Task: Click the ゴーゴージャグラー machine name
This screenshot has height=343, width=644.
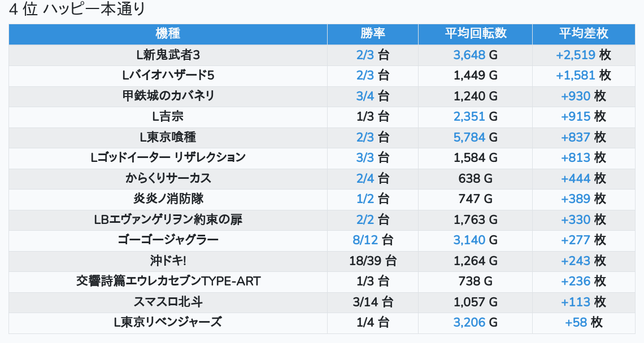Action: (x=168, y=240)
